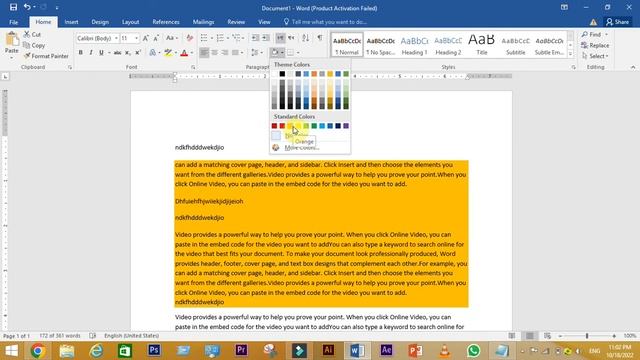Image resolution: width=640 pixels, height=360 pixels.
Task: Click Clear All Formatting eraser icon
Action: (x=189, y=38)
